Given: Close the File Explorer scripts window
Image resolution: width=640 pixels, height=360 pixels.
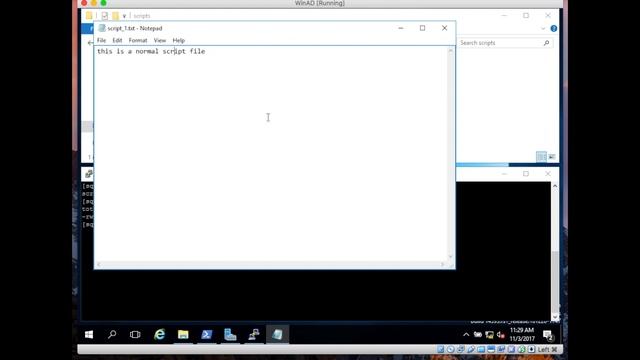Looking at the screenshot, I should 548,16.
